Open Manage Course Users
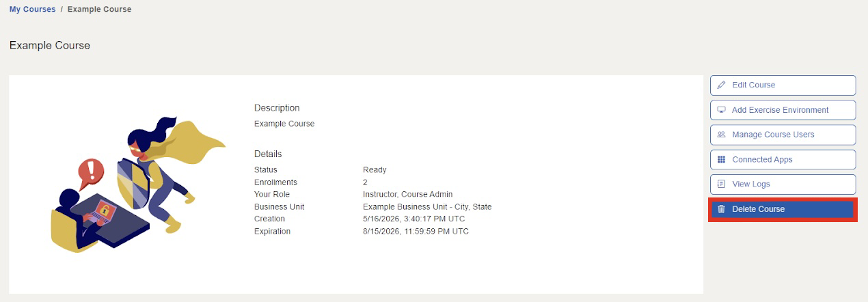Image resolution: width=868 pixels, height=302 pixels. pyautogui.click(x=783, y=135)
